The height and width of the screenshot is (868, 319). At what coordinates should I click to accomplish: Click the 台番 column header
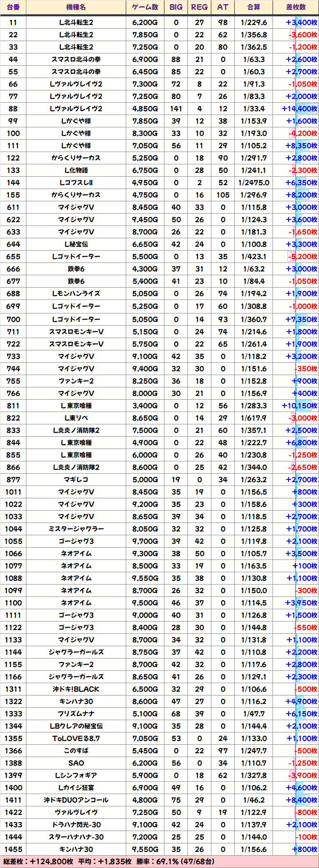[x=13, y=7]
